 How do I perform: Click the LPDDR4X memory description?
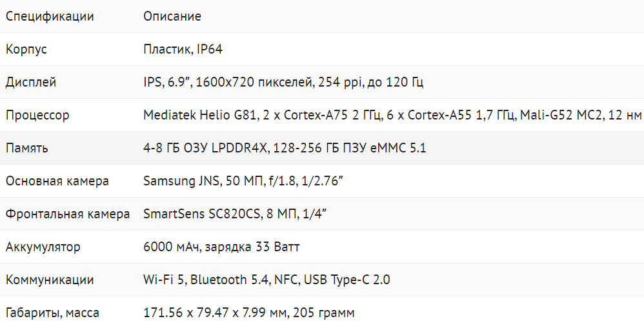click(285, 149)
